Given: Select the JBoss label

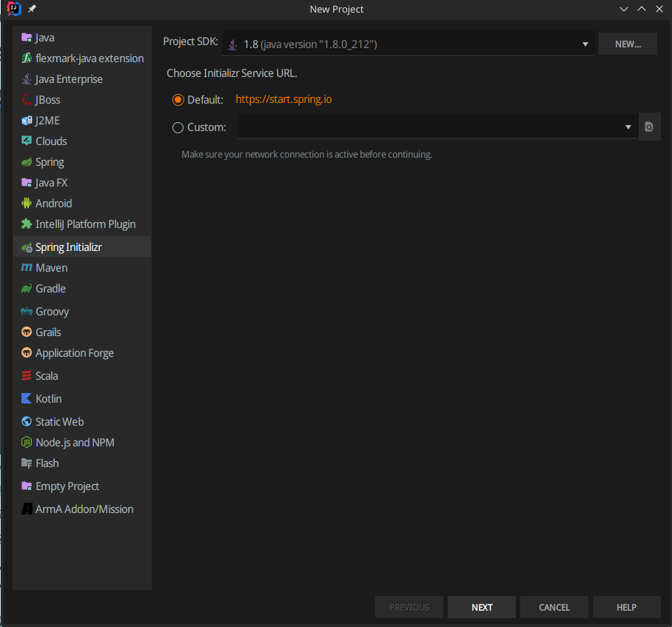Looking at the screenshot, I should coord(47,100).
